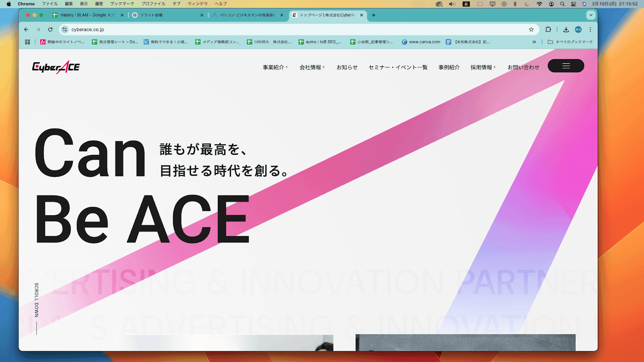Reload the page with refresh icon
The height and width of the screenshot is (362, 644).
point(50,29)
